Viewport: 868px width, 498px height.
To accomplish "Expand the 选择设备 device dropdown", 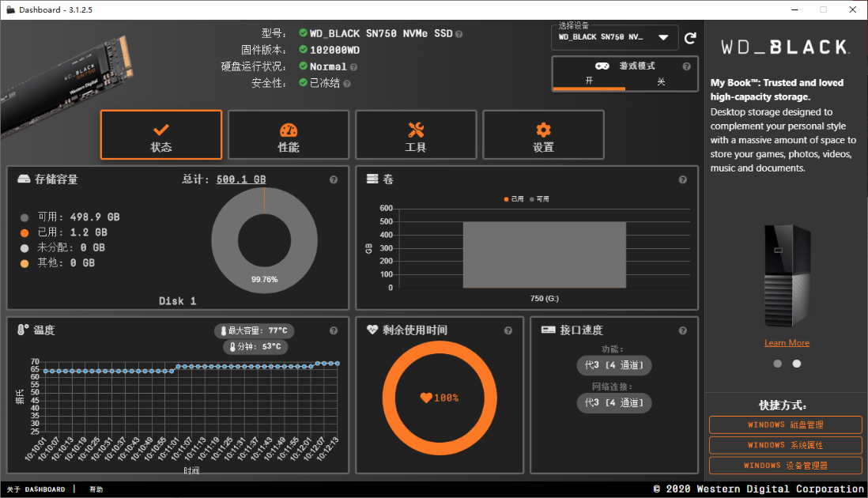I will tap(614, 37).
